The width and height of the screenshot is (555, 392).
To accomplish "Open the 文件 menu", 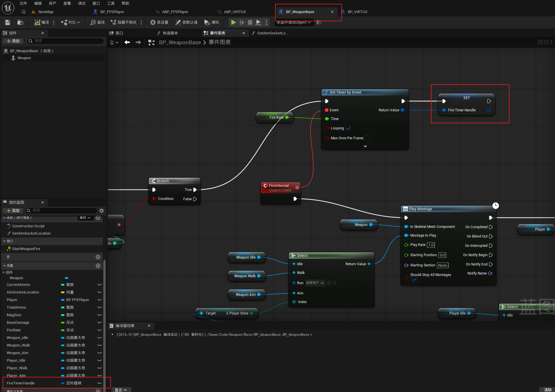I will pyautogui.click(x=23, y=3).
